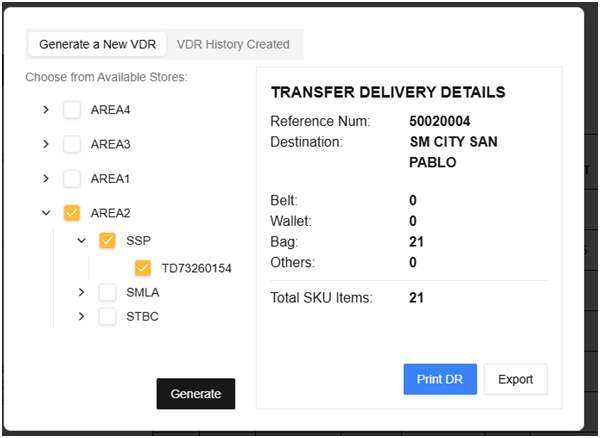The height and width of the screenshot is (438, 600).
Task: Expand the SMLA branch
Action: tap(82, 292)
